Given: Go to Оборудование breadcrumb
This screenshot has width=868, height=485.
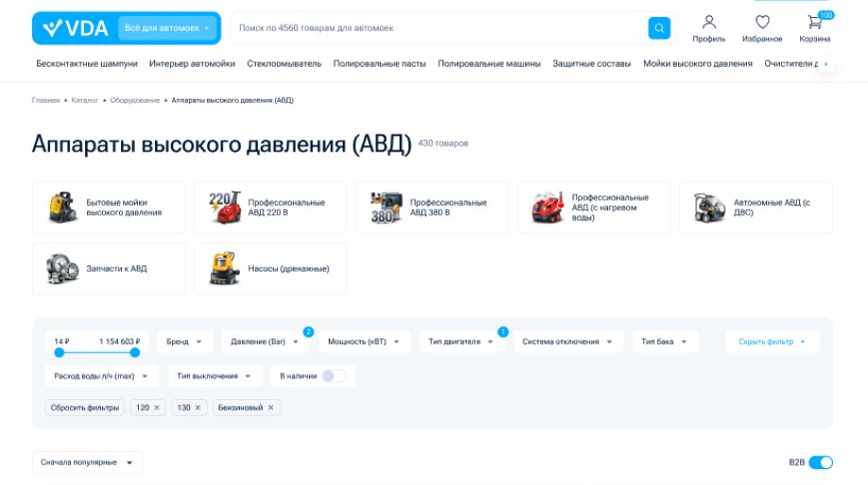Looking at the screenshot, I should click(x=134, y=100).
